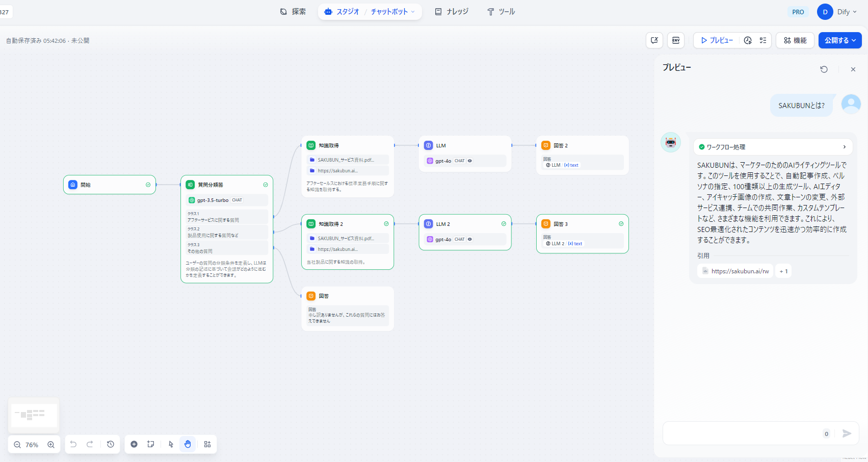Screen dimensions: 868x462
Task: Focus the chat message input field
Action: coord(742,433)
